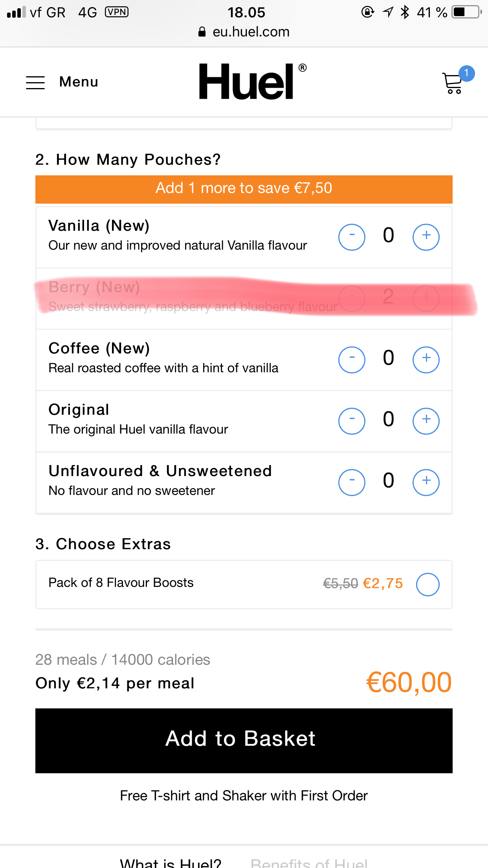Increase Unflavoured & Unsweetened quantity
The width and height of the screenshot is (488, 868).
pyautogui.click(x=426, y=482)
